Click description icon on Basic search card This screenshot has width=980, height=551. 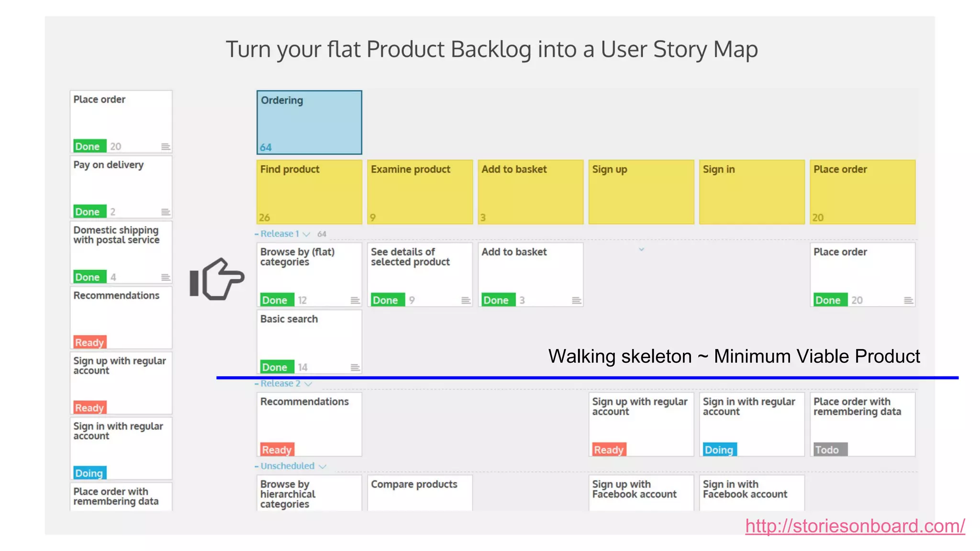pyautogui.click(x=355, y=367)
